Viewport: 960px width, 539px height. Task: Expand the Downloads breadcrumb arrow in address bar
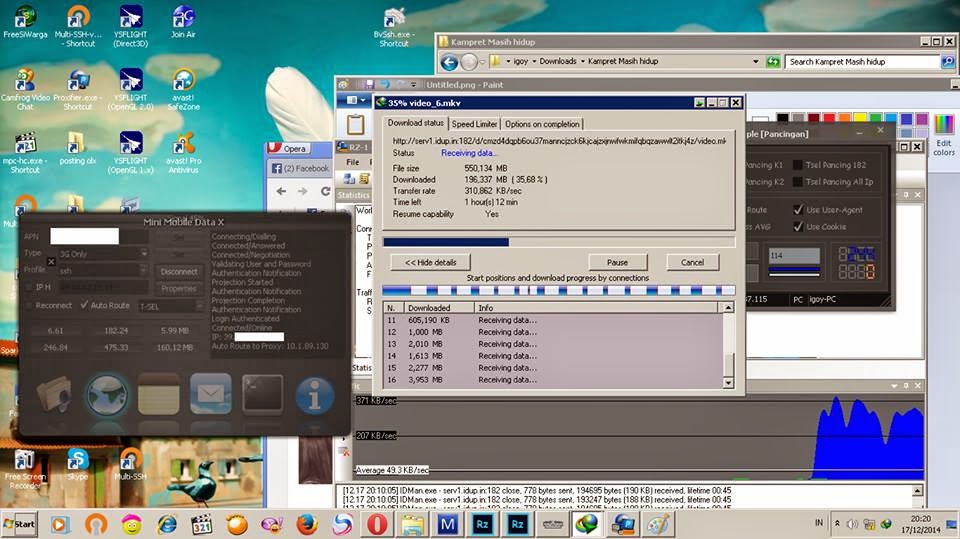pyautogui.click(x=583, y=61)
